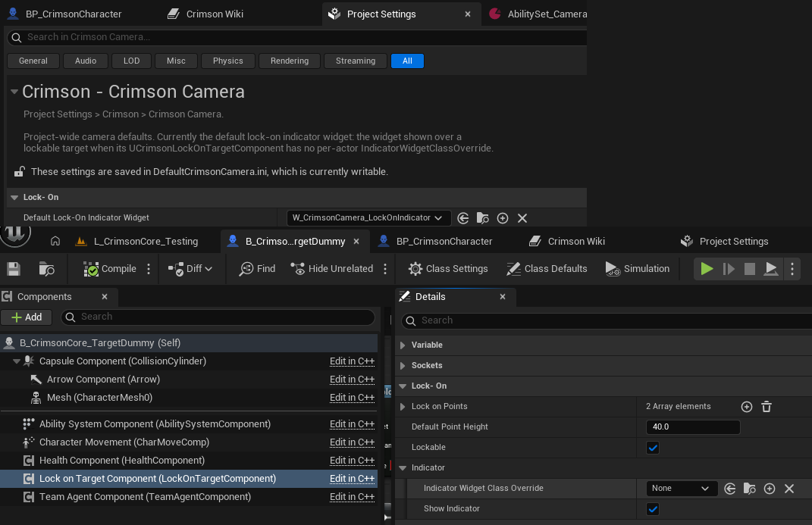The height and width of the screenshot is (525, 812).
Task: Click the home icon beside level tab
Action: [55, 241]
